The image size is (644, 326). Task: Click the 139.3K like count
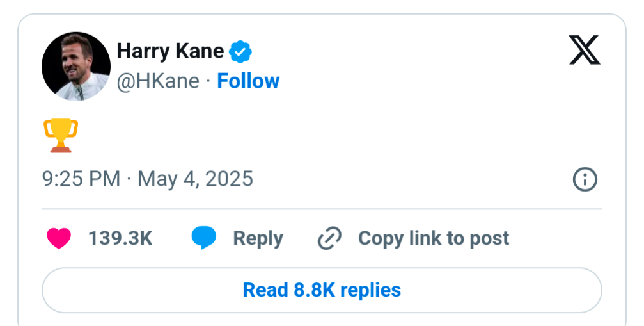point(120,238)
